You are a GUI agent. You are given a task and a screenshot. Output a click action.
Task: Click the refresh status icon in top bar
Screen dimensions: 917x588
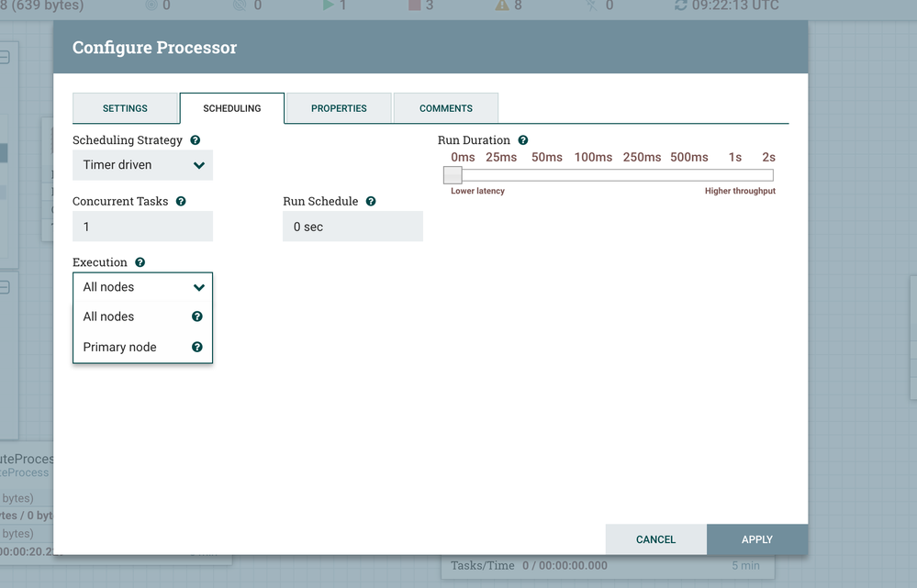tap(679, 6)
